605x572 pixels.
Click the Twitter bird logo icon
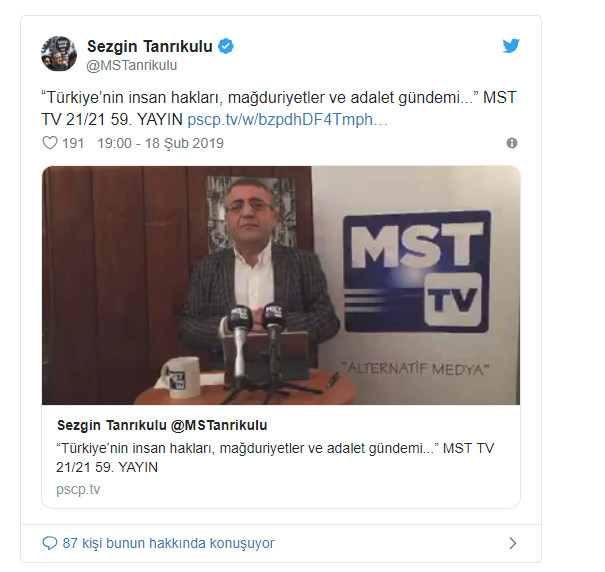[x=511, y=46]
